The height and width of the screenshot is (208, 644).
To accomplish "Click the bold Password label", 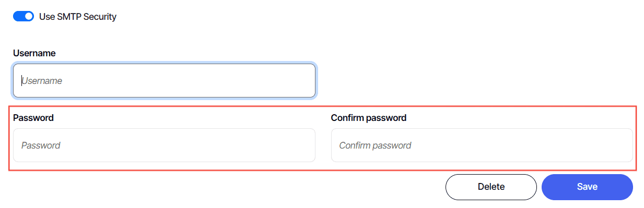I will tap(33, 118).
